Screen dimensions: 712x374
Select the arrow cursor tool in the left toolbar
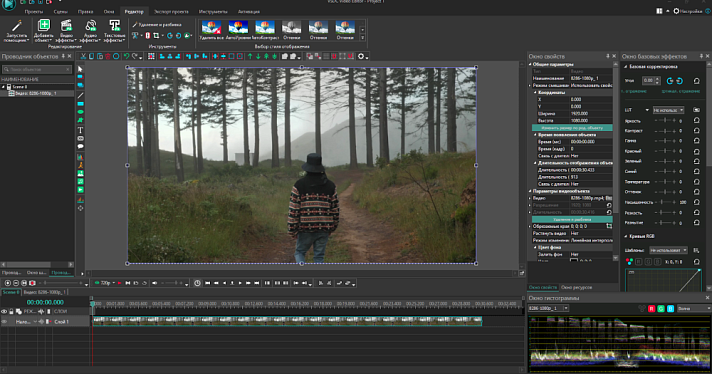(x=80, y=69)
